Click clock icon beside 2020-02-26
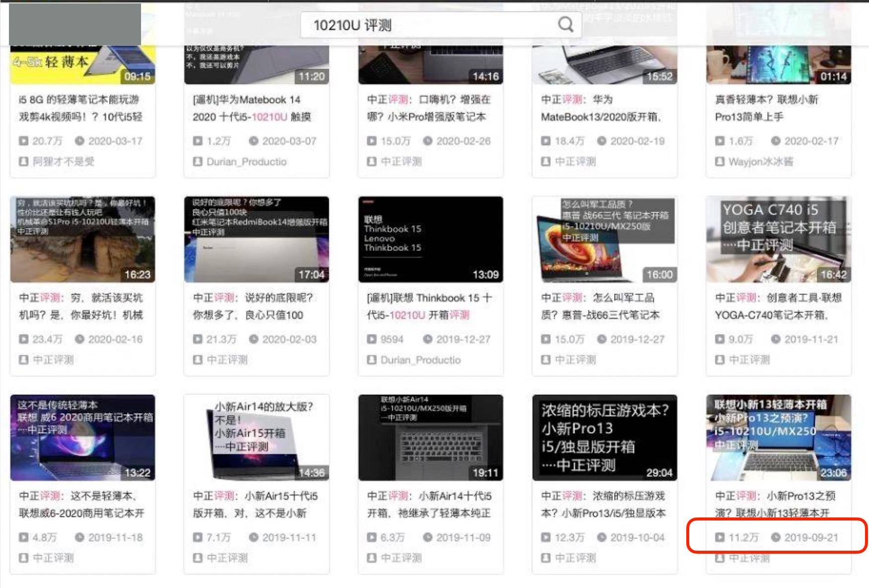The width and height of the screenshot is (869, 588). pyautogui.click(x=428, y=141)
